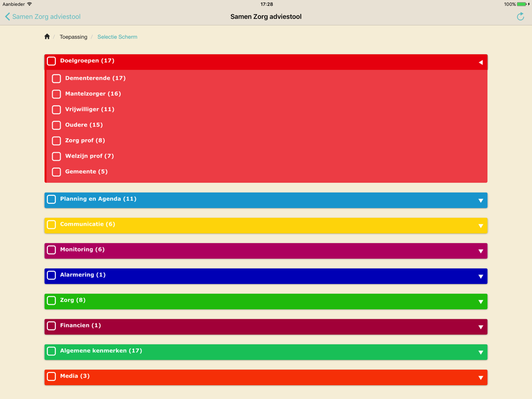Expand the Communicatie section arrow
Viewport: 532px width, 399px height.
point(480,226)
